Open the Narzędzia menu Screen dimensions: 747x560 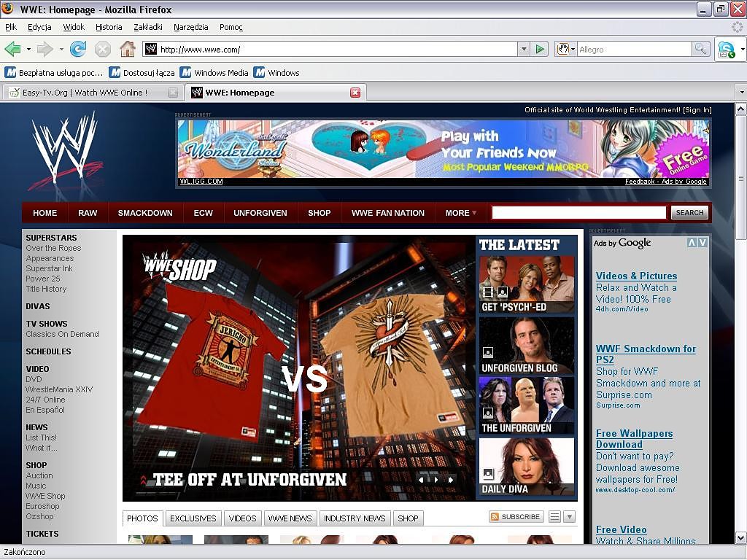point(190,27)
